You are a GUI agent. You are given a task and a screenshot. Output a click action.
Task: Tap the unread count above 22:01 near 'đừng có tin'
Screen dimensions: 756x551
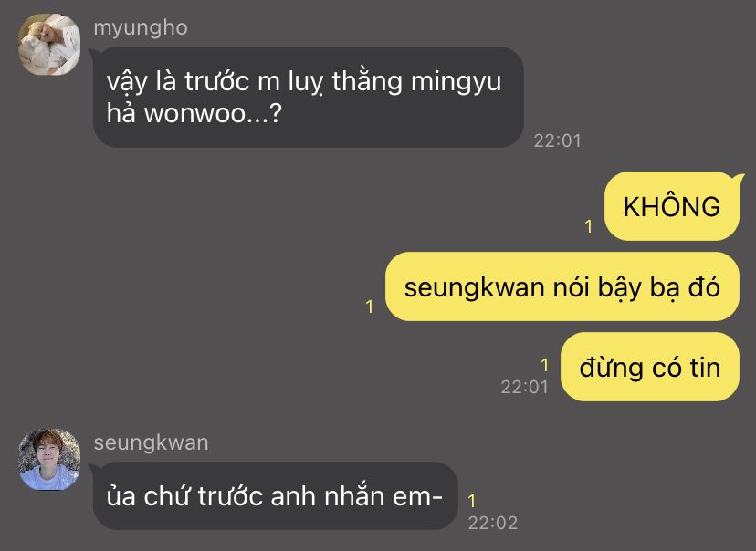click(544, 365)
